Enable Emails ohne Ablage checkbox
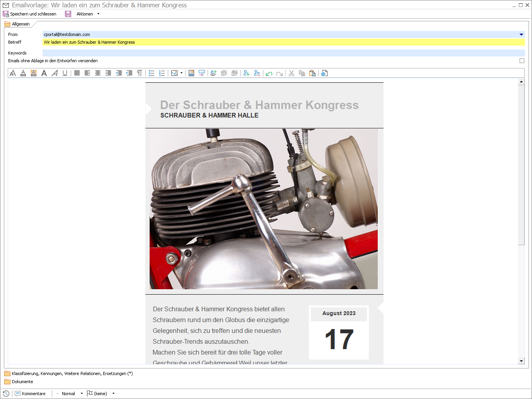This screenshot has width=532, height=399. (x=522, y=61)
